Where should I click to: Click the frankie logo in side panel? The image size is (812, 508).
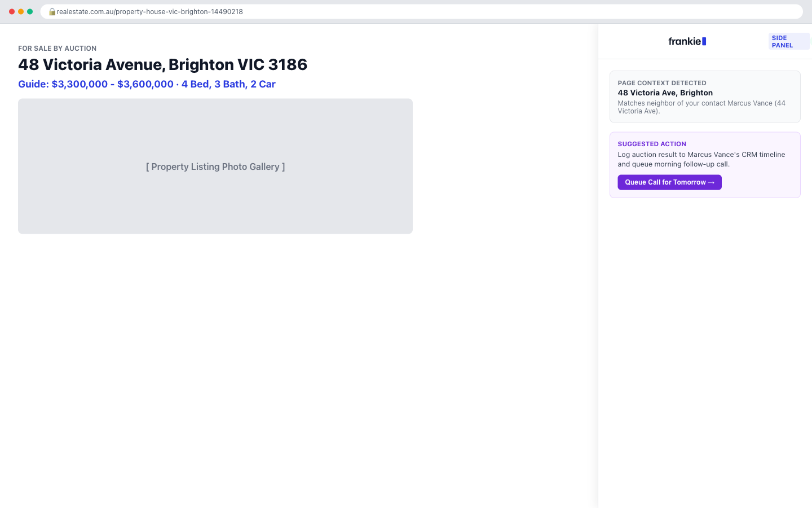[687, 41]
